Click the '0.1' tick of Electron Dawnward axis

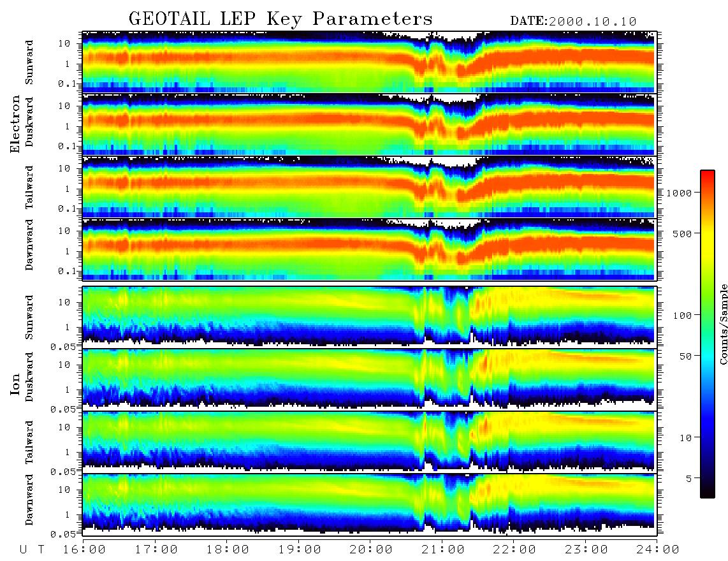[68, 272]
